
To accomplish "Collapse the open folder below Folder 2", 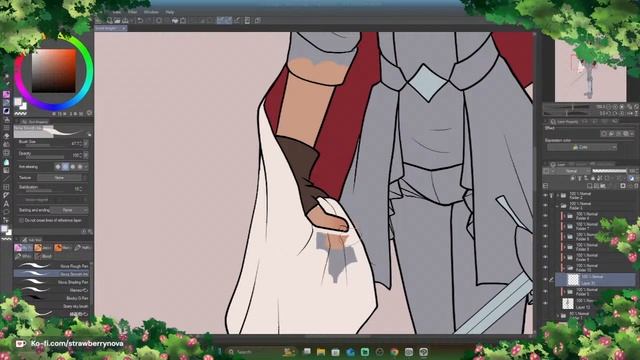I will coord(557,206).
